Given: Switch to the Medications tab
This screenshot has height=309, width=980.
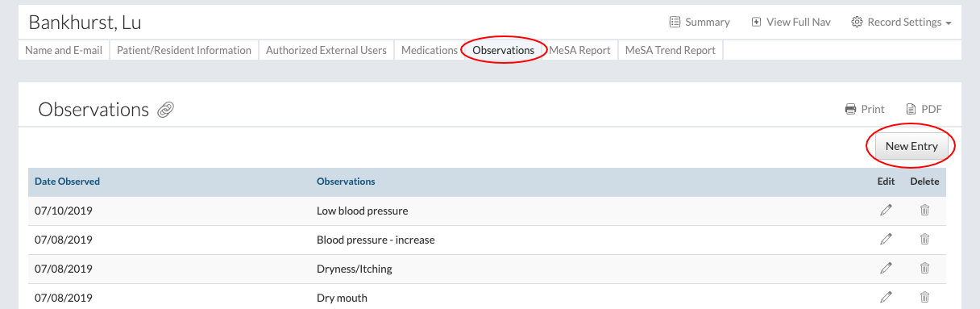Looking at the screenshot, I should [x=430, y=50].
